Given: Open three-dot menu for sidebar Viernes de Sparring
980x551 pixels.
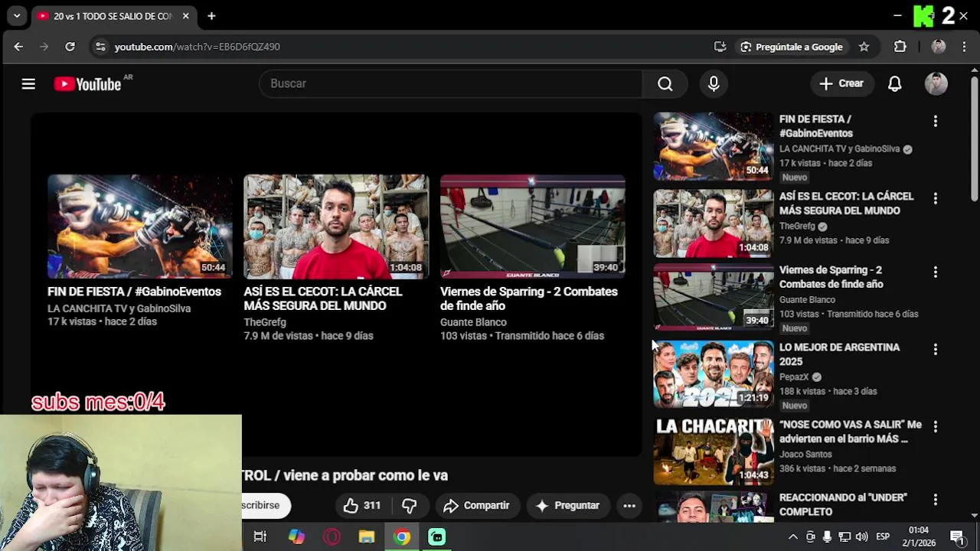Looking at the screenshot, I should click(935, 272).
